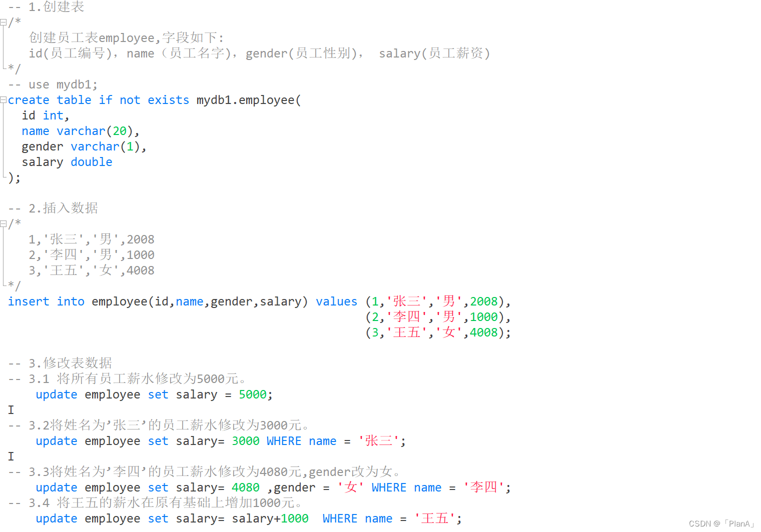761x532 pixels.
Task: Click the values keyword after column list
Action: [336, 301]
